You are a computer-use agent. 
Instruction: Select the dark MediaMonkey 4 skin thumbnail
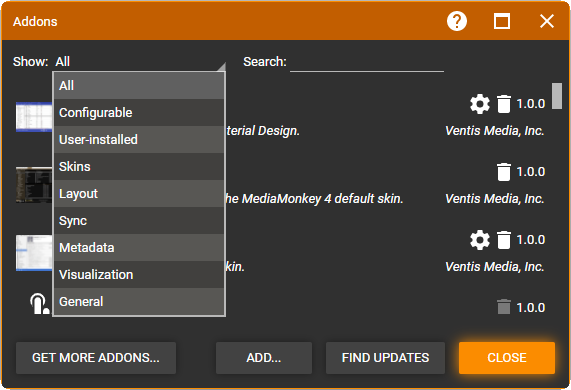pos(34,185)
